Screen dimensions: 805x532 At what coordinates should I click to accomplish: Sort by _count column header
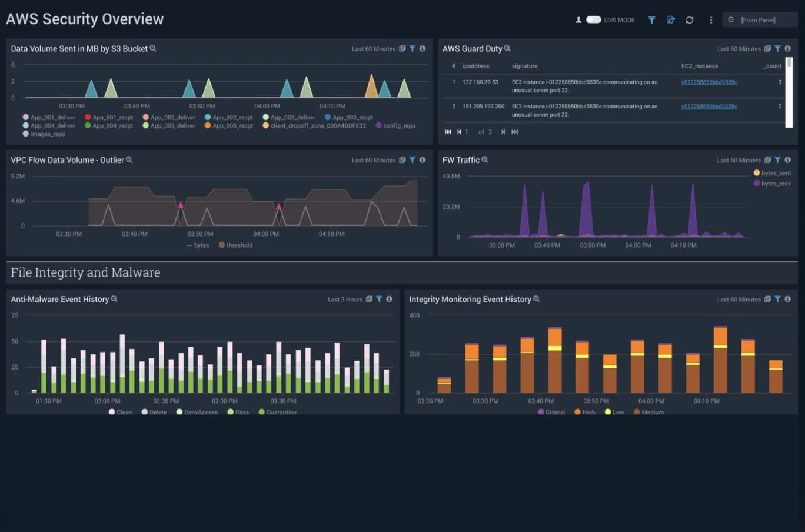(x=772, y=66)
